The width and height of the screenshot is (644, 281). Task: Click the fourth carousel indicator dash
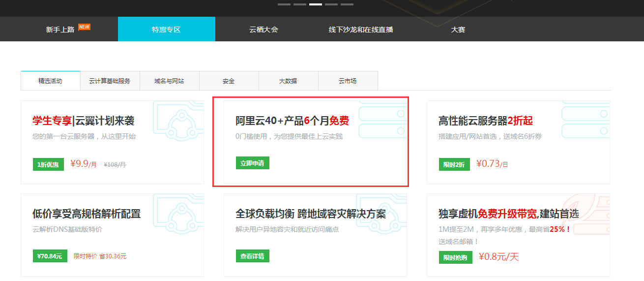331,4
